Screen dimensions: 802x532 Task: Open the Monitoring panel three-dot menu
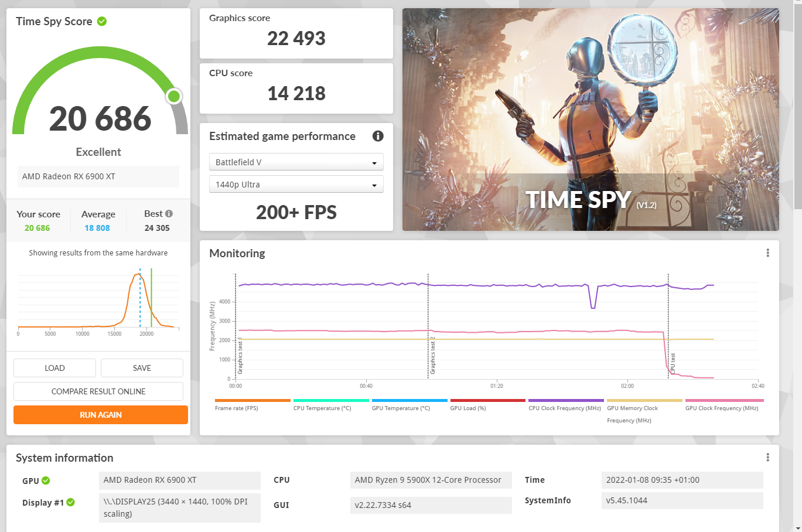767,253
